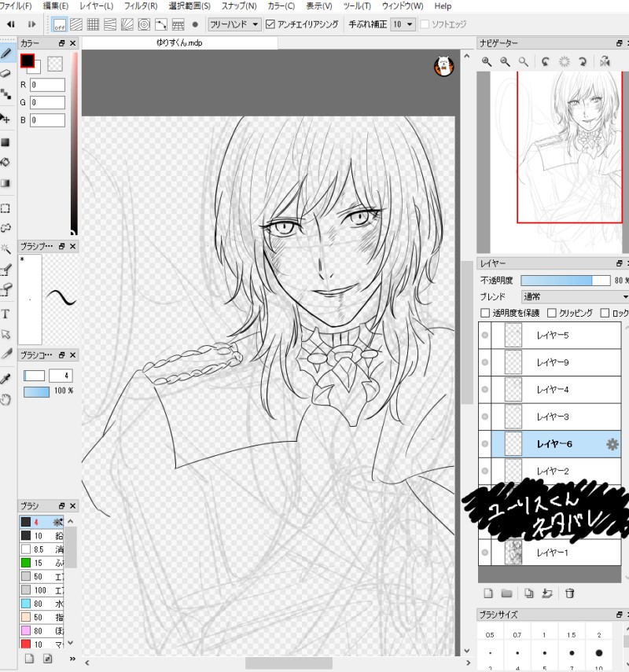The height and width of the screenshot is (672, 629).
Task: Enable curve snap
Action: coord(160,24)
